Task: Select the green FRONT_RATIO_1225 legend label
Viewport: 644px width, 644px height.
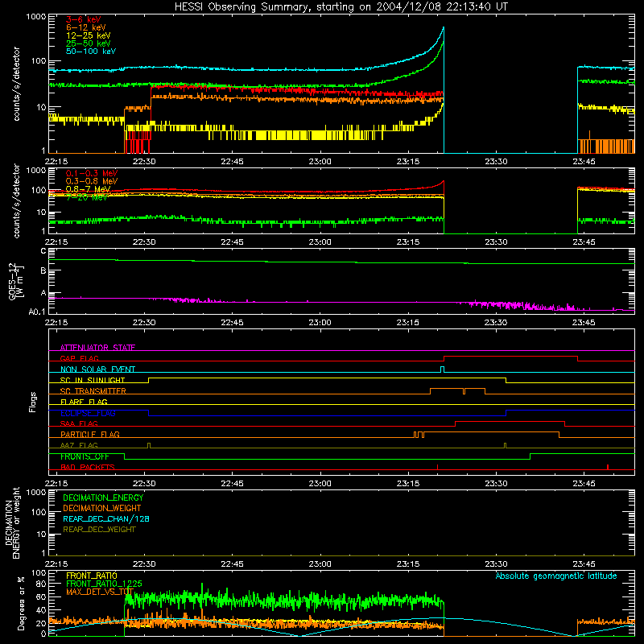Action: [x=104, y=584]
